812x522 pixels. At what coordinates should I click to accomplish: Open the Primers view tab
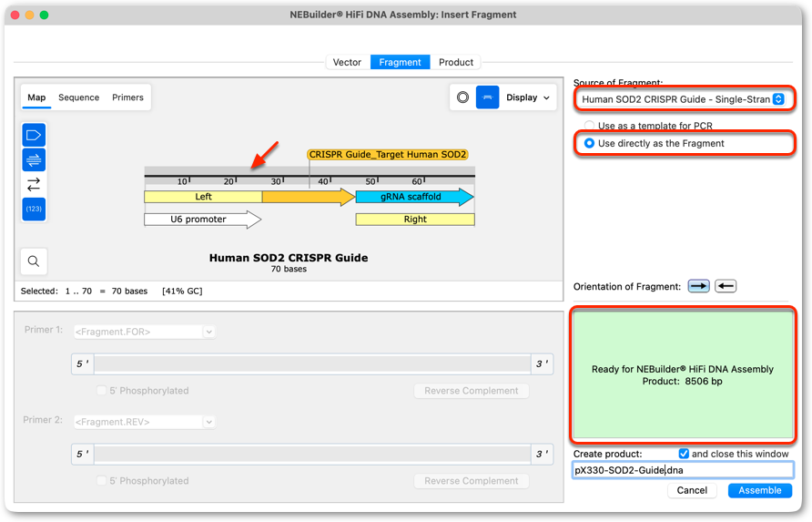point(127,97)
